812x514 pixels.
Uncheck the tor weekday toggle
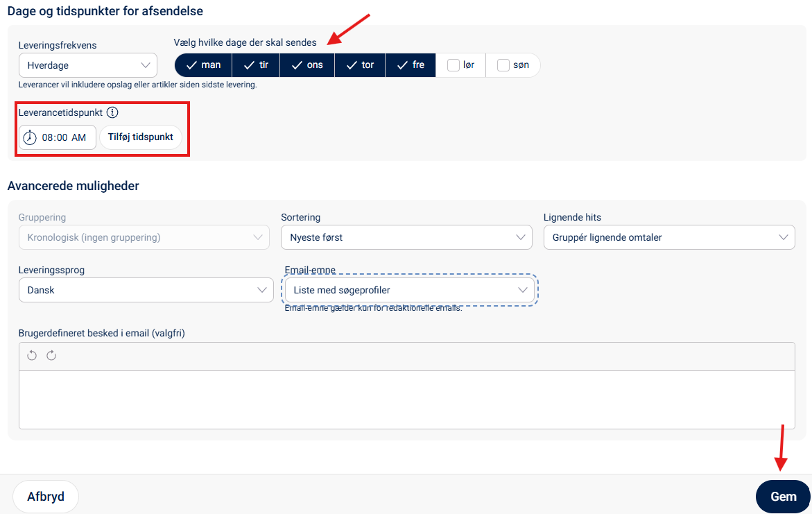click(360, 65)
